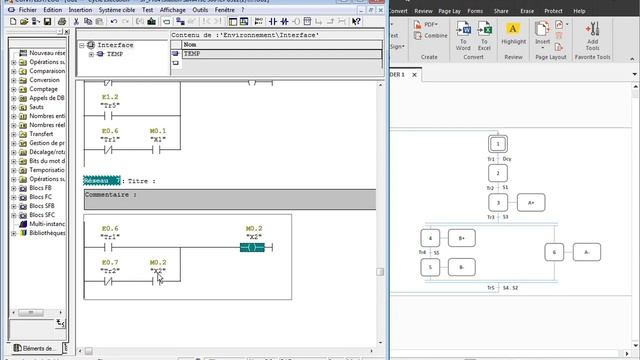640x360 pixels.
Task: Click the M0.2 X2 output coil in network 7
Action: 253,247
